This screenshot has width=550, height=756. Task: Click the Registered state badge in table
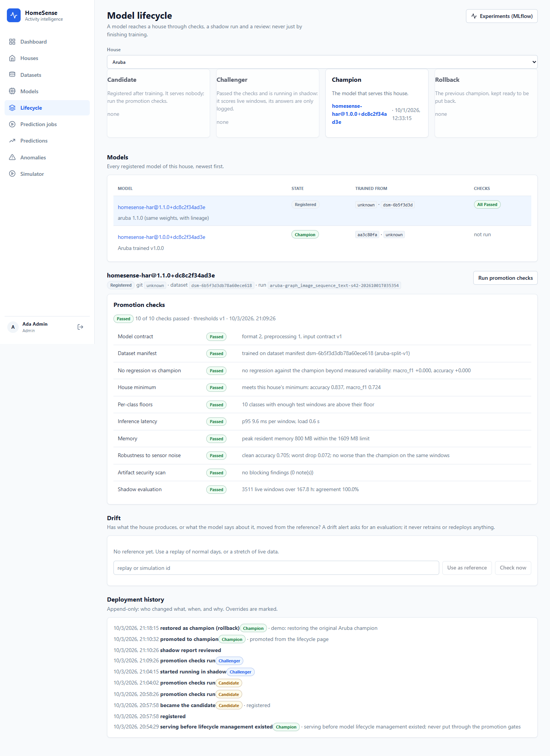coord(305,204)
